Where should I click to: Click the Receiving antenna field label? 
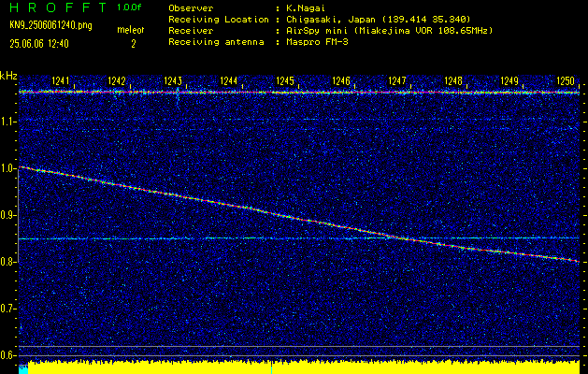216,42
